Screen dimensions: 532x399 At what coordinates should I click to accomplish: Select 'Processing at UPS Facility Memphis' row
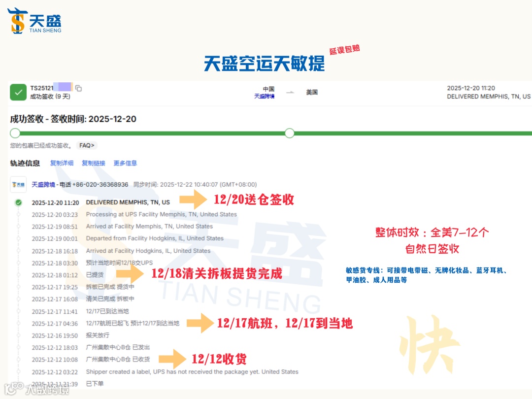[x=134, y=214]
